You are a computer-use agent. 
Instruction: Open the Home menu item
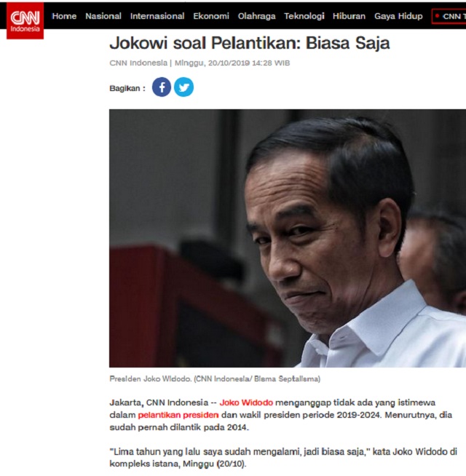[64, 16]
